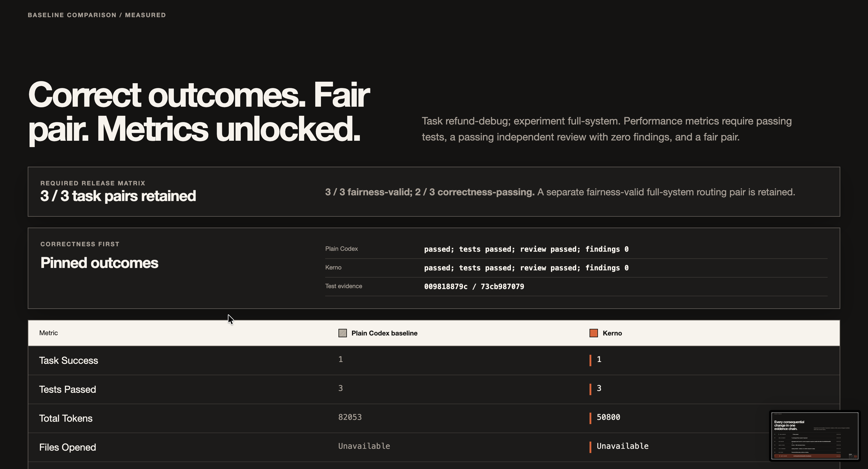Open the evidence chain preview thumbnail
Screen dimensions: 868x469
(x=814, y=435)
